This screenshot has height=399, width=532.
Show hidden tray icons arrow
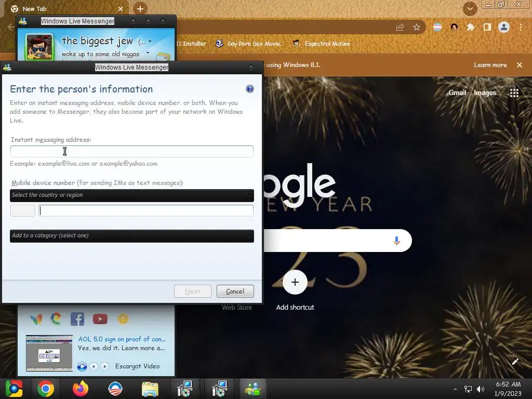455,389
